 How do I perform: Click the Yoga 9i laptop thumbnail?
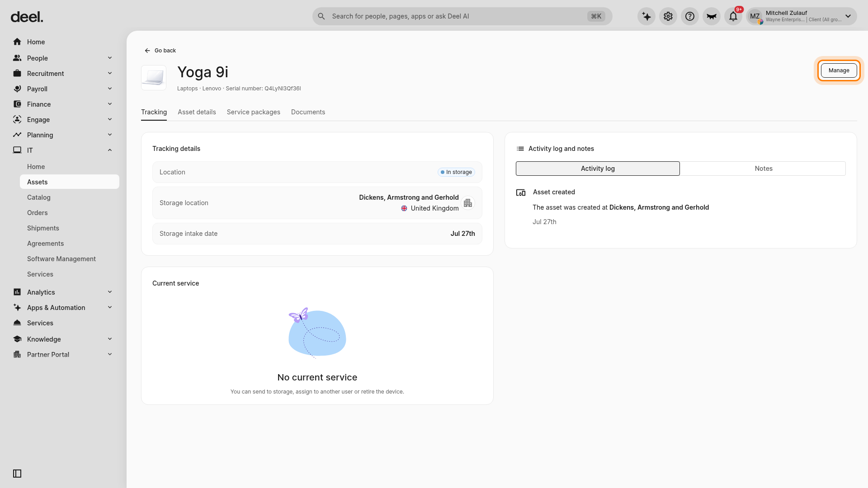pos(154,78)
